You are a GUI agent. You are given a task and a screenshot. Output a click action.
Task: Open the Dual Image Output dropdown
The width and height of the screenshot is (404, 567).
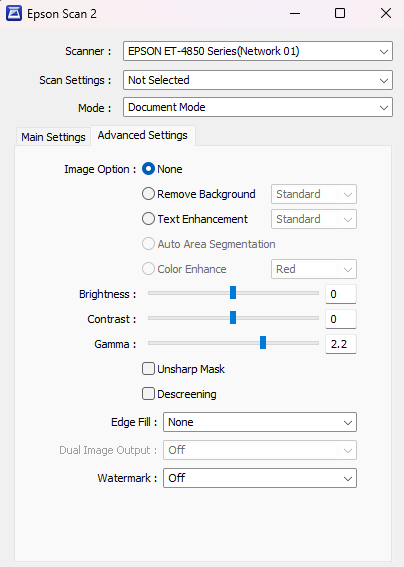[x=260, y=450]
